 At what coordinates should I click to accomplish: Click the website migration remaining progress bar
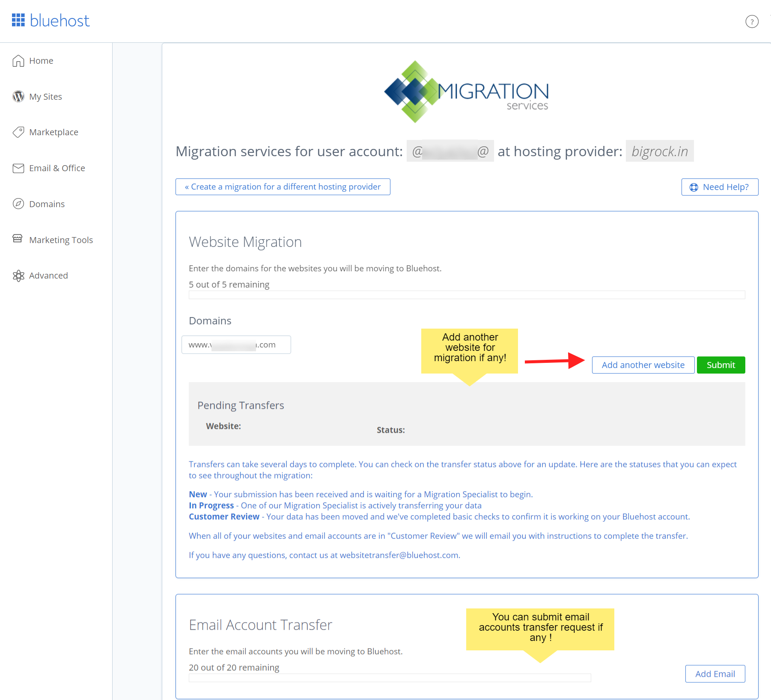coord(467,295)
